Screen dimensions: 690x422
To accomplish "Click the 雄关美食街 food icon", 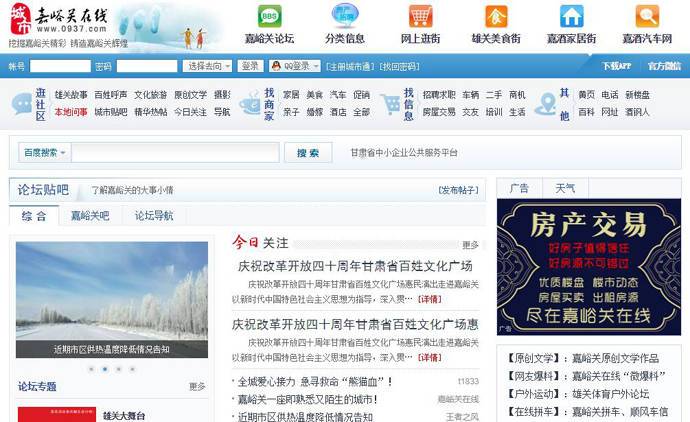I will (496, 17).
